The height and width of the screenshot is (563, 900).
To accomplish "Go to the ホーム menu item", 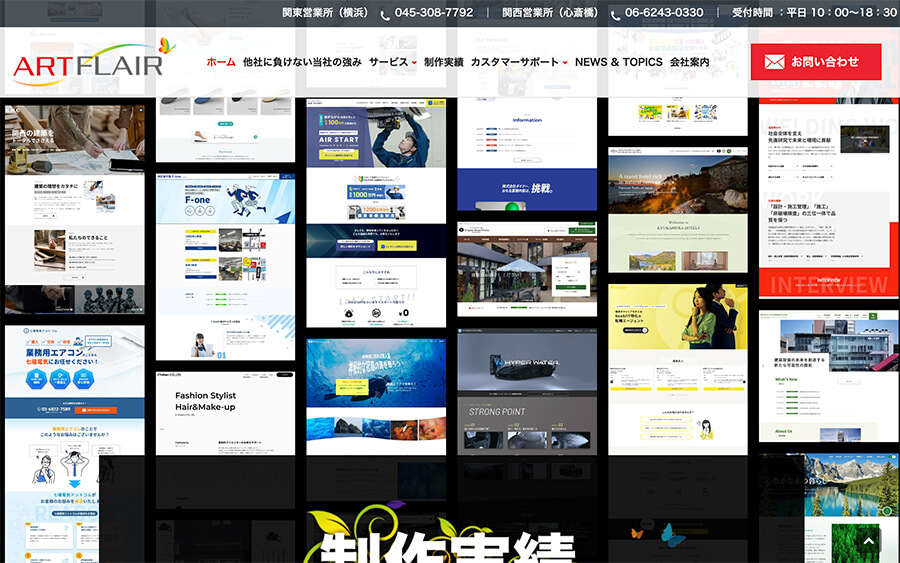I will [x=221, y=62].
